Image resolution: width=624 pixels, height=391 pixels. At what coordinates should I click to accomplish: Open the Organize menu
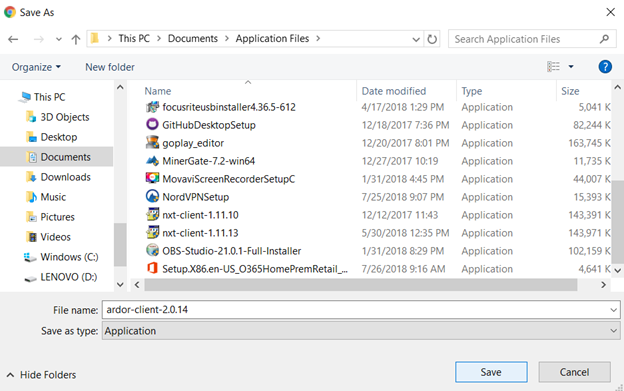pos(36,67)
